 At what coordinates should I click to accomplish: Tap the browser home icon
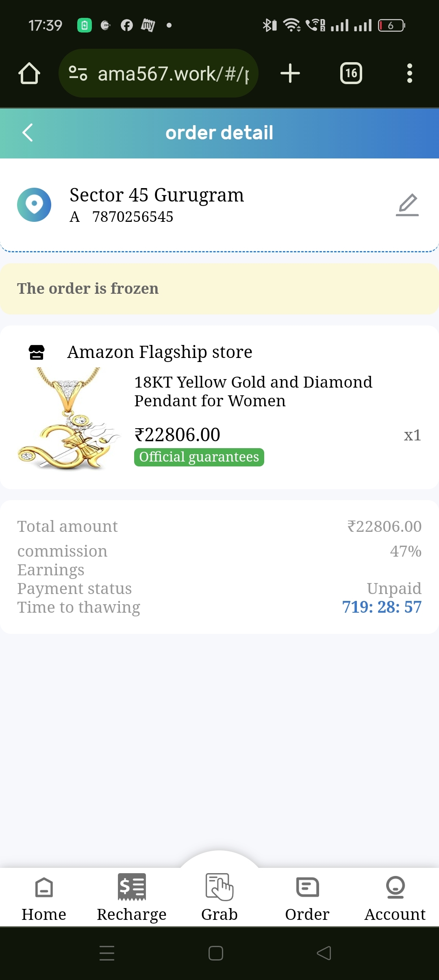[29, 74]
